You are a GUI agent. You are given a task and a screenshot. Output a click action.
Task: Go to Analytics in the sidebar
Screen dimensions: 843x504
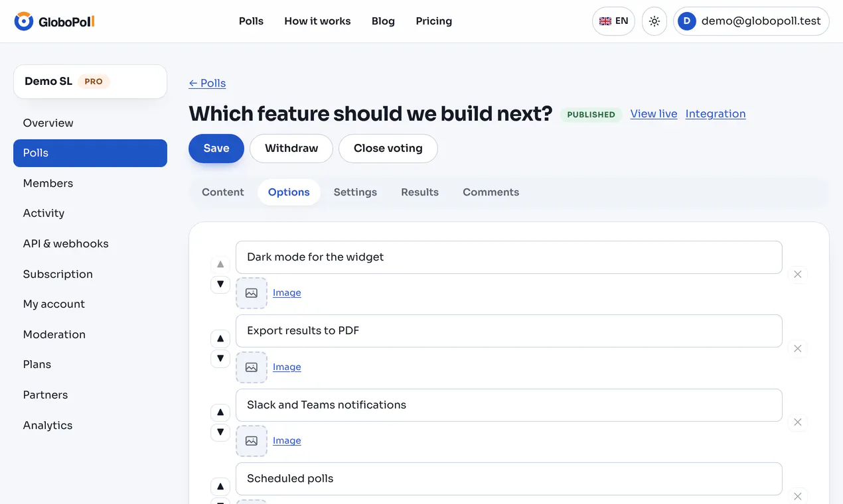click(90, 425)
